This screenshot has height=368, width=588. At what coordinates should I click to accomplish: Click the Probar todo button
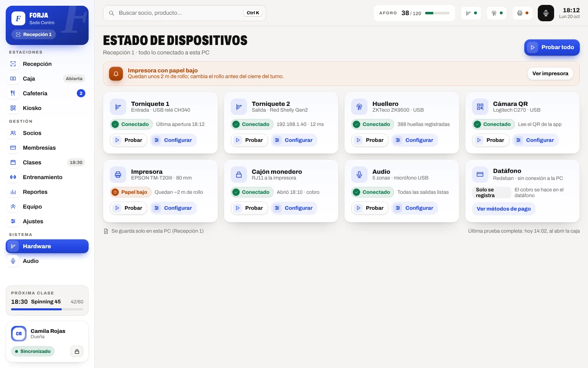(x=552, y=47)
